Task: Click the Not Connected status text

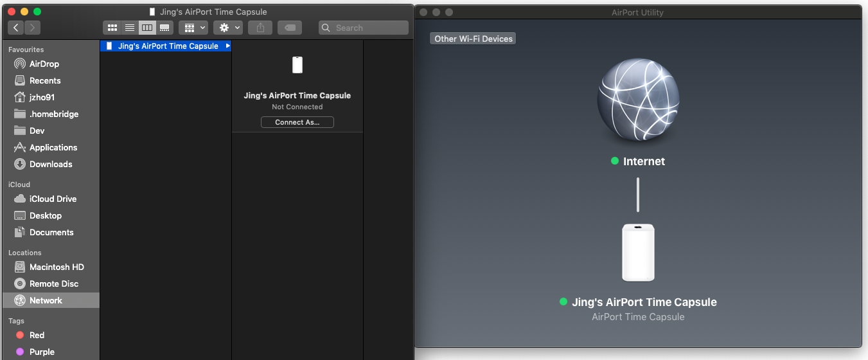Action: (297, 107)
